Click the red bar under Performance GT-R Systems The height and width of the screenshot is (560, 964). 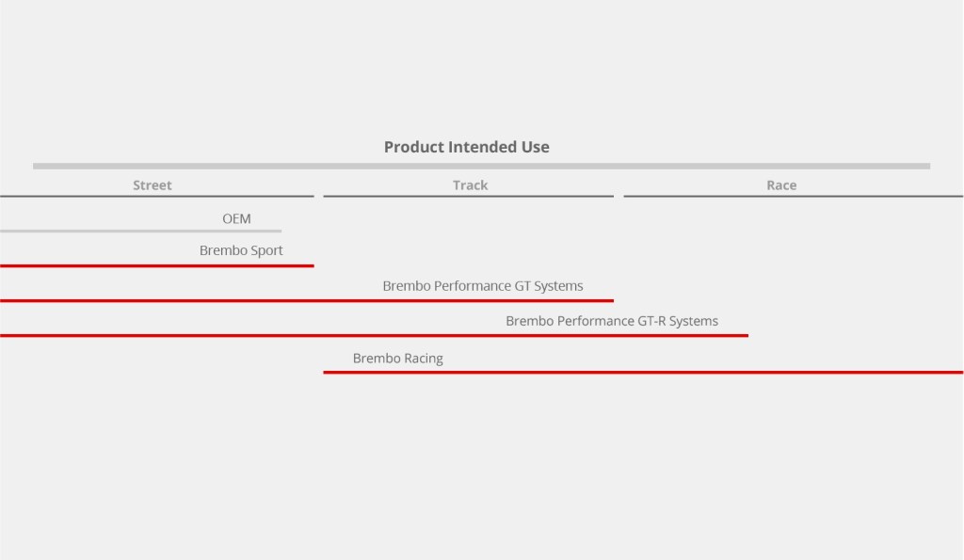click(x=374, y=336)
